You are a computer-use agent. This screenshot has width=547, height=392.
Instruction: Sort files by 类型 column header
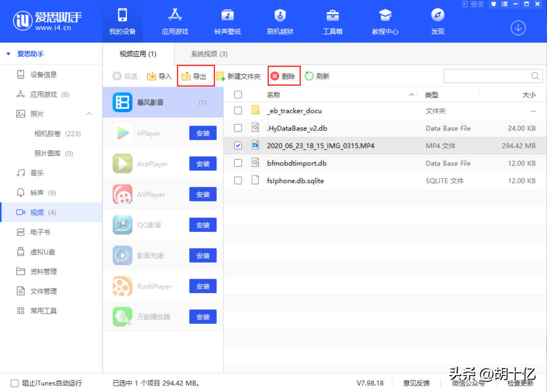tap(432, 94)
